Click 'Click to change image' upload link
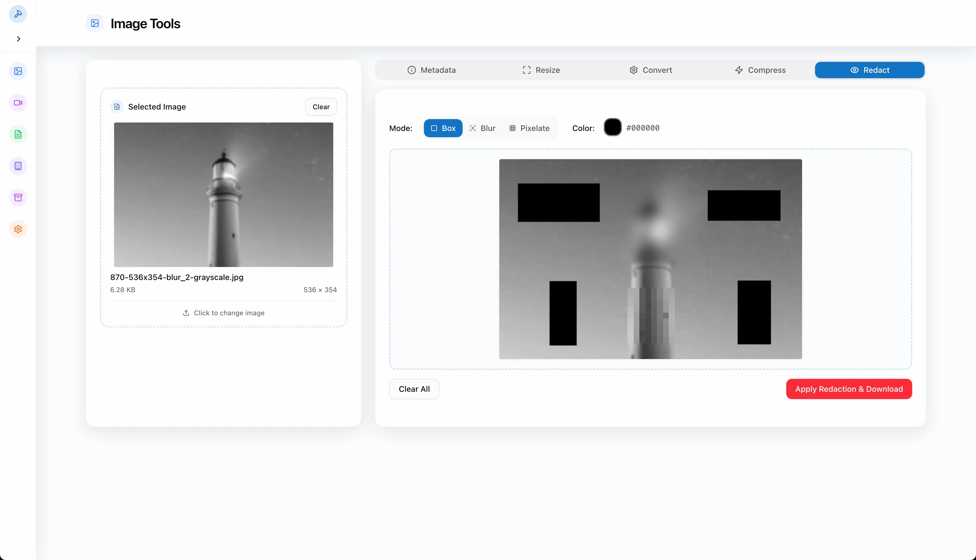 click(223, 313)
